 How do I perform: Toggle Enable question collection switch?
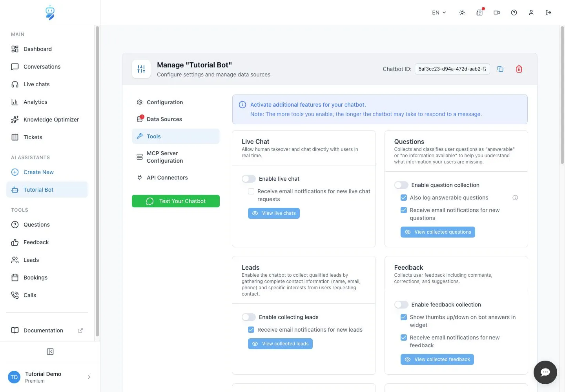pos(401,185)
